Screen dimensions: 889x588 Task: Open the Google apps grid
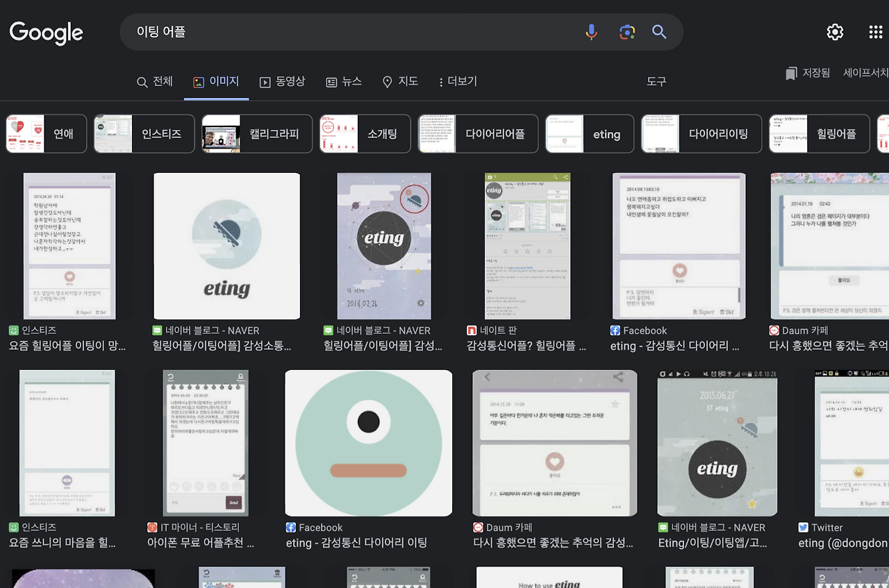point(876,32)
